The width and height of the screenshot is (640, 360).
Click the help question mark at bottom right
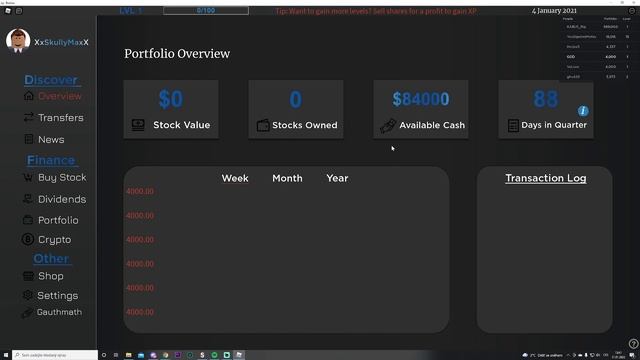point(633,344)
